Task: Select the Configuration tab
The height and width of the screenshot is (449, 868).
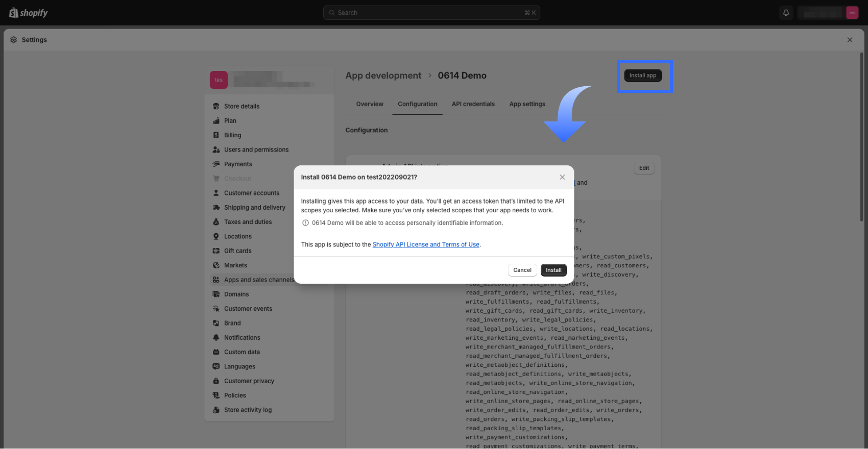Action: 418,104
